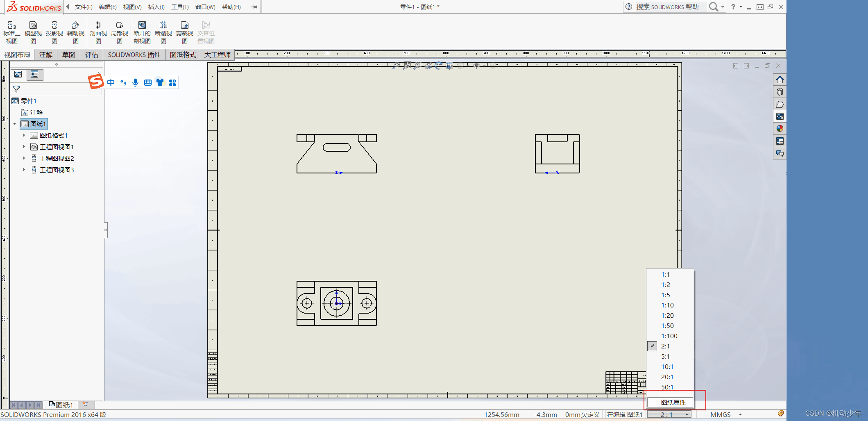
Task: Open the PropertyManager tab icon
Action: [x=34, y=74]
